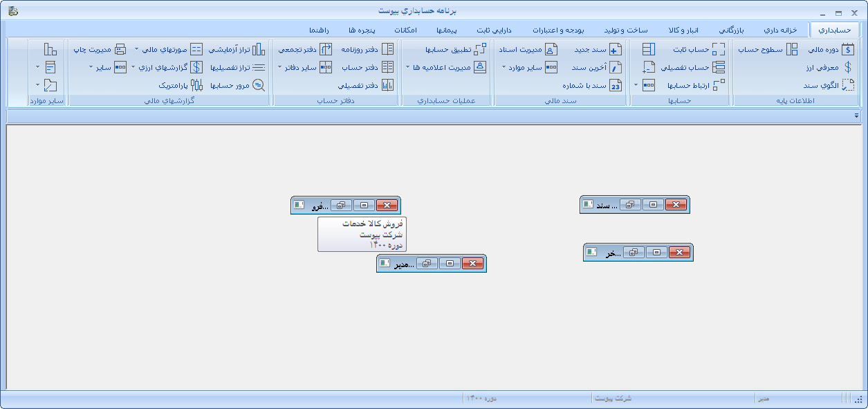The image size is (868, 409).
Task: Open سند با شماره document-by-number icon
Action: tap(615, 85)
